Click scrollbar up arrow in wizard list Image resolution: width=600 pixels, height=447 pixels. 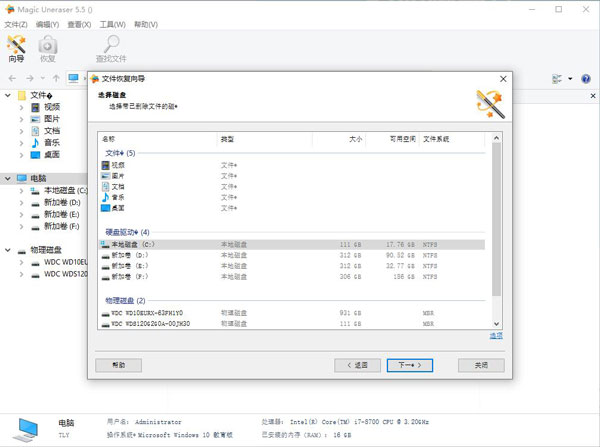pyautogui.click(x=496, y=138)
